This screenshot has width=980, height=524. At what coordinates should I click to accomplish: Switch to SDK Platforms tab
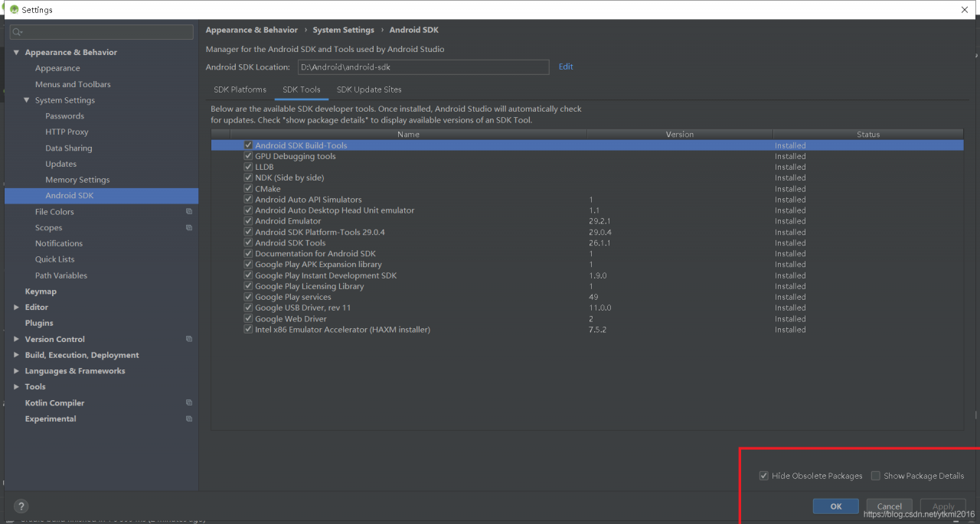(240, 90)
